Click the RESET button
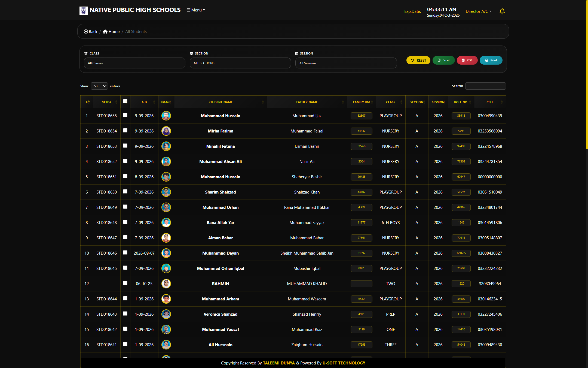 418,60
